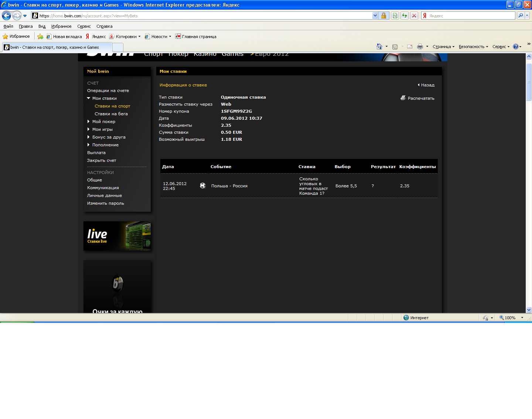532x419 pixels.
Task: Click the Яндекс search input field
Action: (469, 16)
